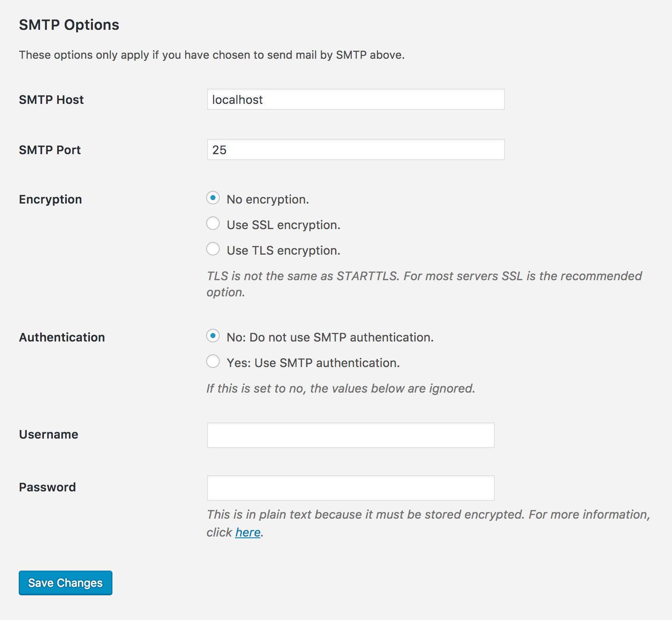This screenshot has width=672, height=620.
Task: Turn on Yes: Use SMTP authentication radio
Action: (x=213, y=362)
